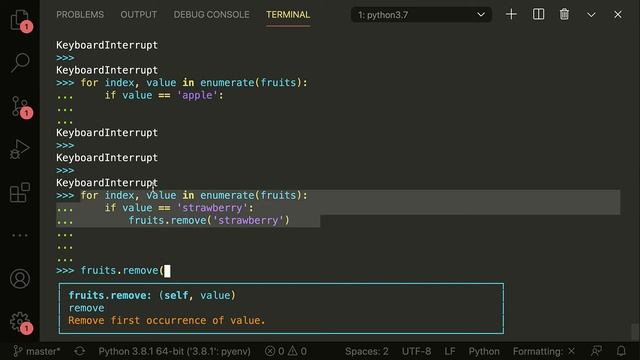Open notifications bell icon
This screenshot has height=360, width=640.
(621, 351)
